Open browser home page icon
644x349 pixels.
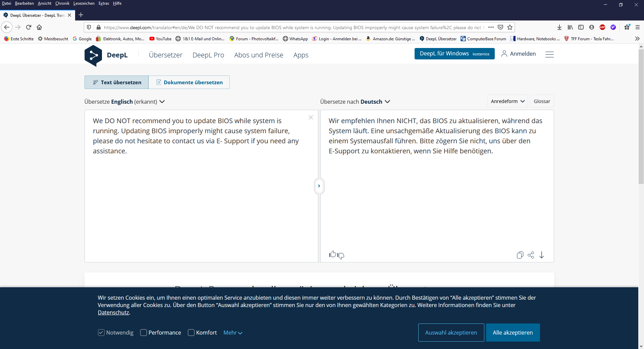pos(39,27)
